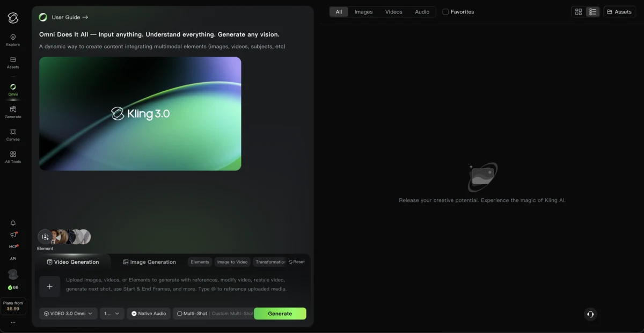Switch to the Image Generation tab
The height and width of the screenshot is (333, 644).
point(149,262)
